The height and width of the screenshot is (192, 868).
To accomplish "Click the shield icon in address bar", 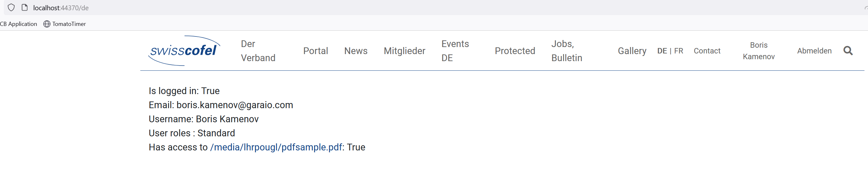I will pos(11,7).
